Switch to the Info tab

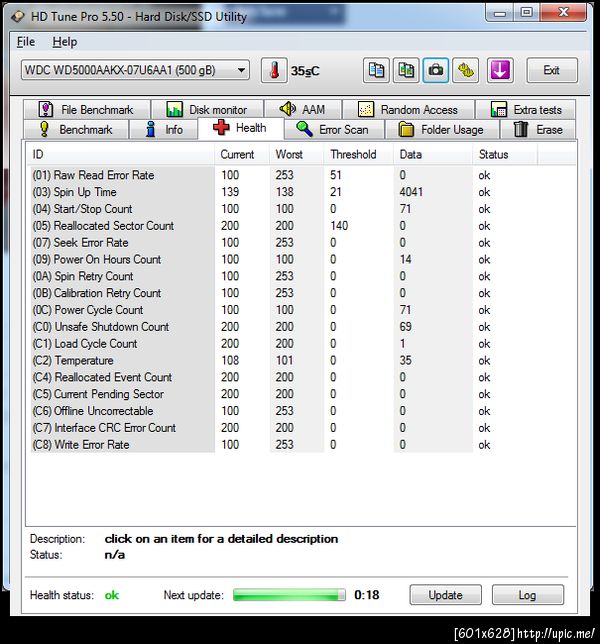click(164, 129)
